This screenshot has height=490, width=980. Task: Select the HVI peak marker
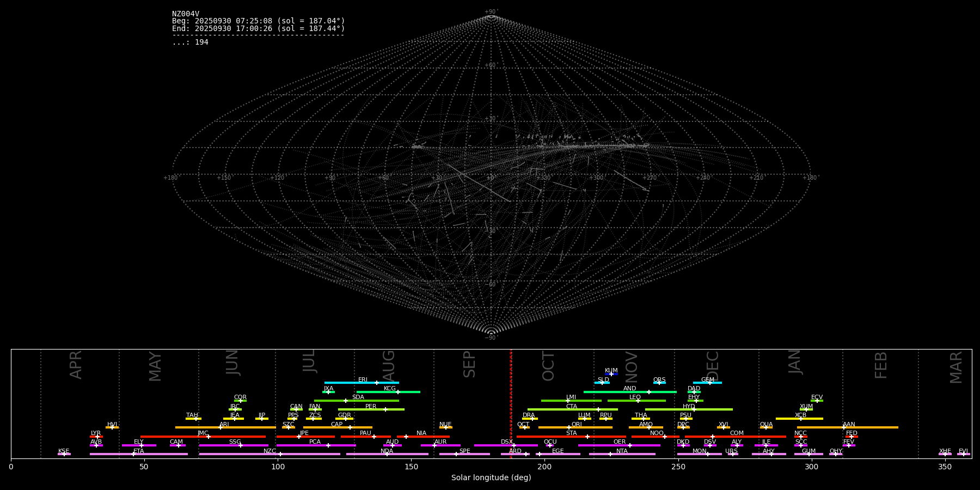point(112,427)
